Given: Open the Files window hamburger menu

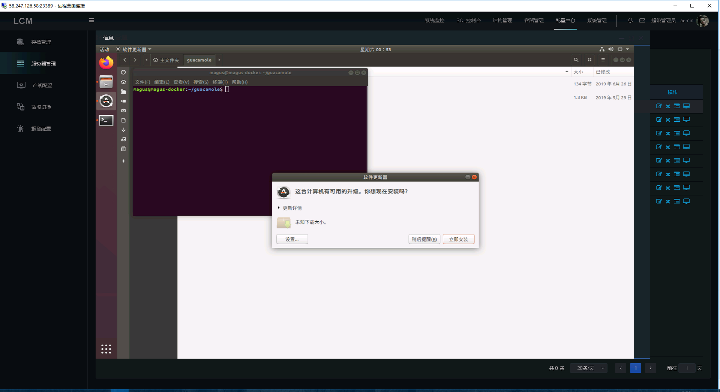Looking at the screenshot, I should click(x=603, y=60).
